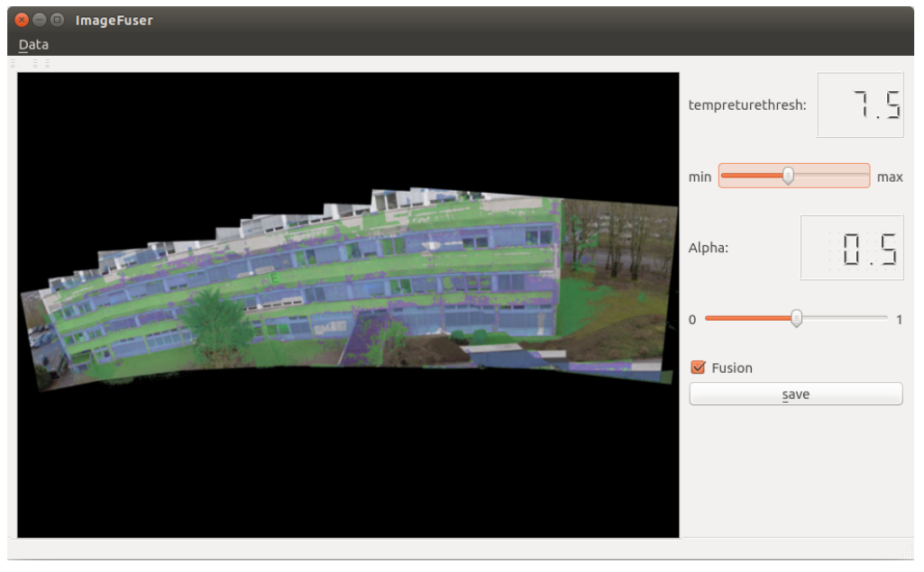Image resolution: width=924 pixels, height=572 pixels.
Task: Uncheck the Fusion checkbox
Action: click(x=698, y=368)
